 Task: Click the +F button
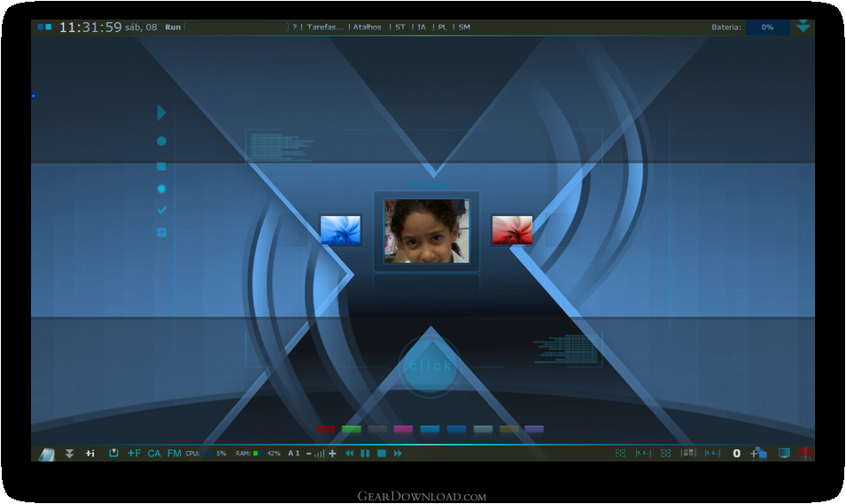[x=134, y=454]
